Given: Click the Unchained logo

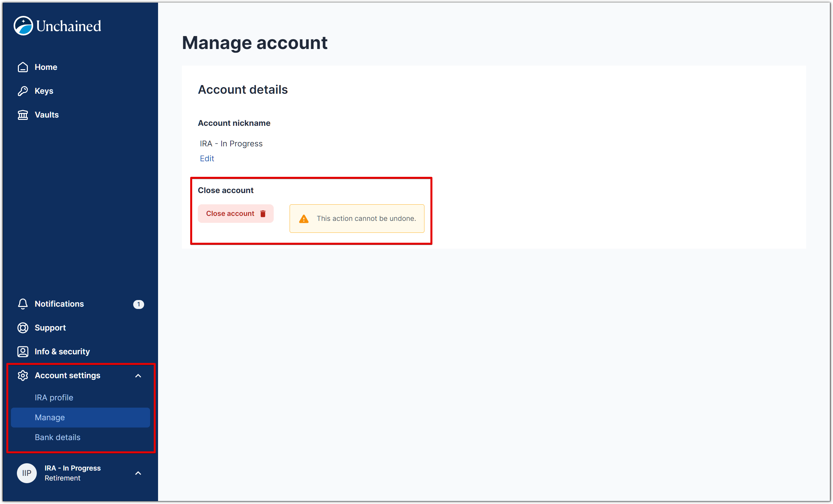Looking at the screenshot, I should [x=57, y=25].
